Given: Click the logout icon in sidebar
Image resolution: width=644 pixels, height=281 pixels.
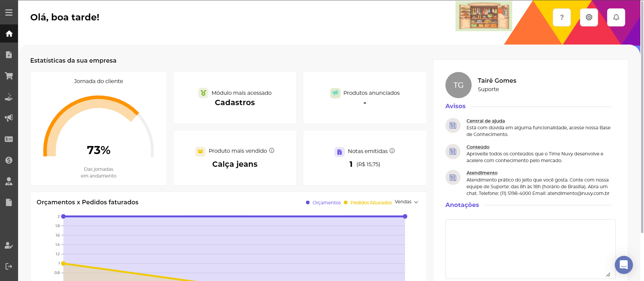Looking at the screenshot, I should click(9, 266).
